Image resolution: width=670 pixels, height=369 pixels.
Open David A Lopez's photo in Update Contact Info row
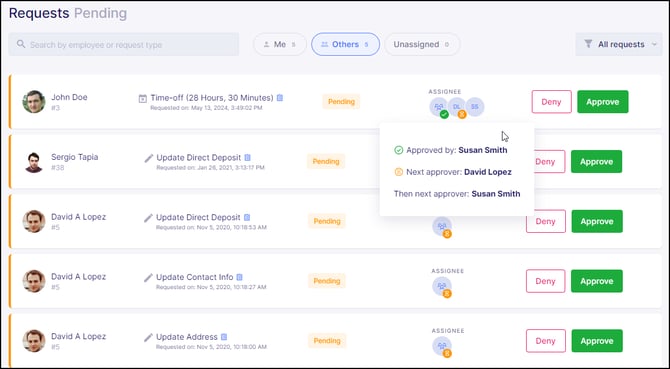tap(34, 281)
